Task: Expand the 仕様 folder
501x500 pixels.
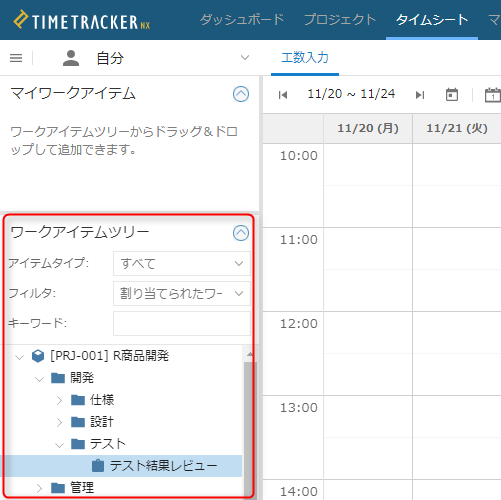Action: click(x=59, y=400)
